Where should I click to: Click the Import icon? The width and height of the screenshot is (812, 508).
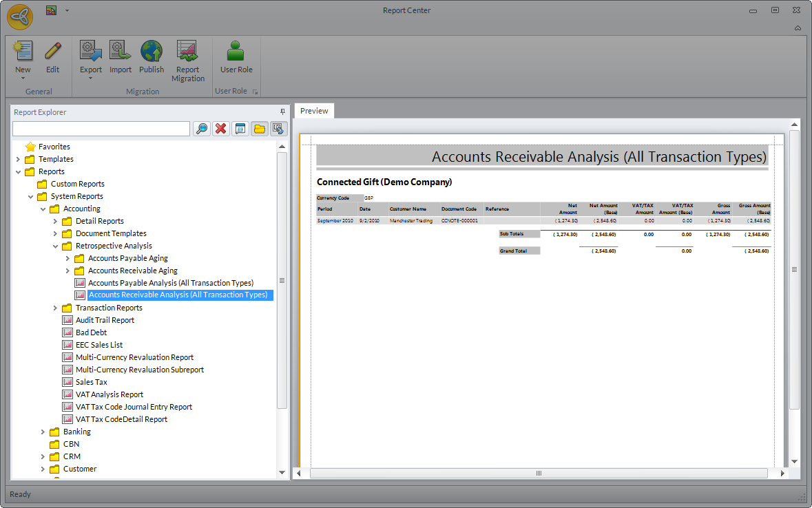click(x=121, y=52)
